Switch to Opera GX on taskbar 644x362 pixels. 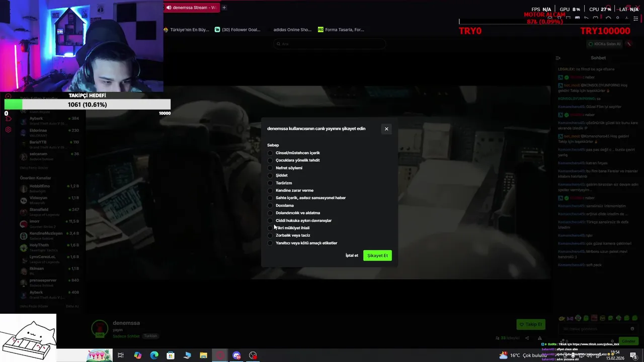[220, 355]
